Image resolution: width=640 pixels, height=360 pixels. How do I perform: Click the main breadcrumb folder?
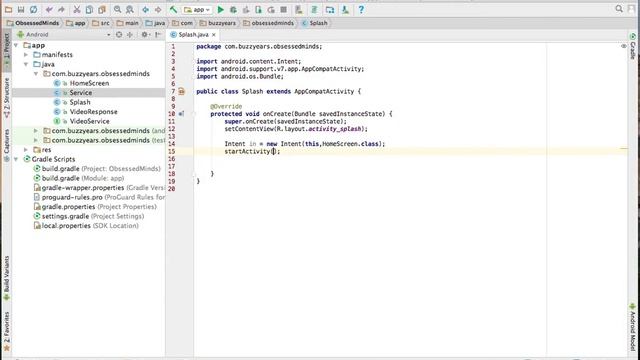point(128,23)
